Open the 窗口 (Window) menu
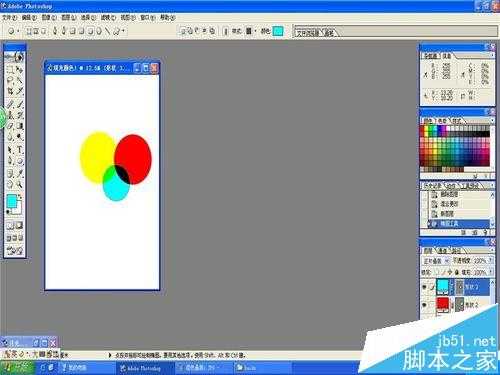This screenshot has width=500, height=375. point(148,17)
